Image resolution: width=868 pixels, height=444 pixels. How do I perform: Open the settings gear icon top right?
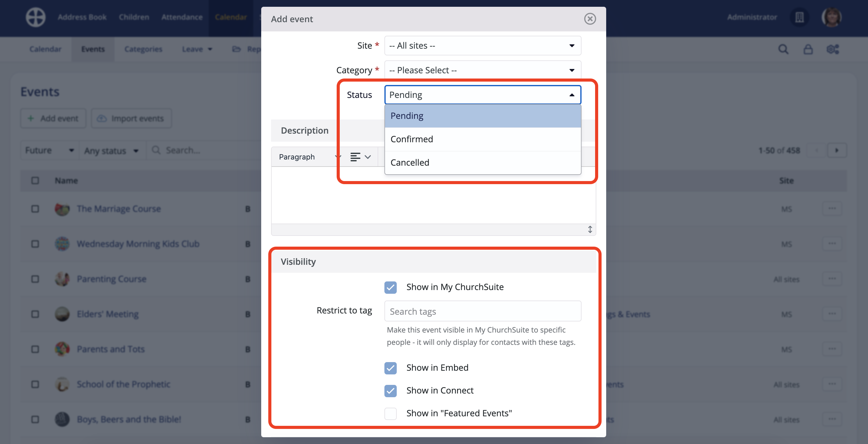(x=833, y=49)
